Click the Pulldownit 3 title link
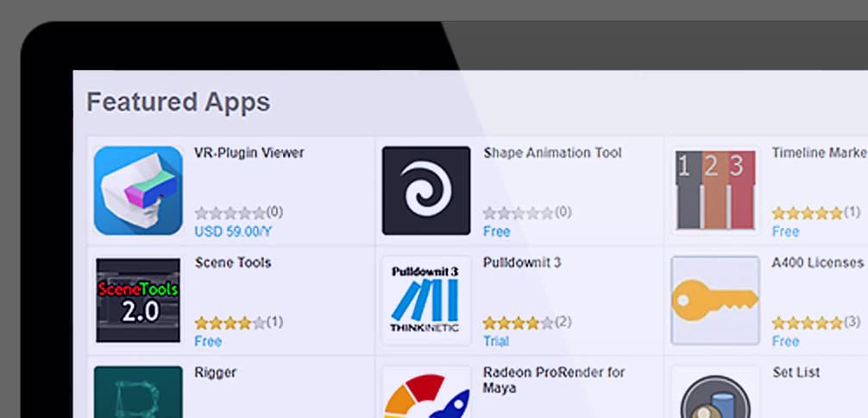This screenshot has width=868, height=418. click(x=522, y=263)
